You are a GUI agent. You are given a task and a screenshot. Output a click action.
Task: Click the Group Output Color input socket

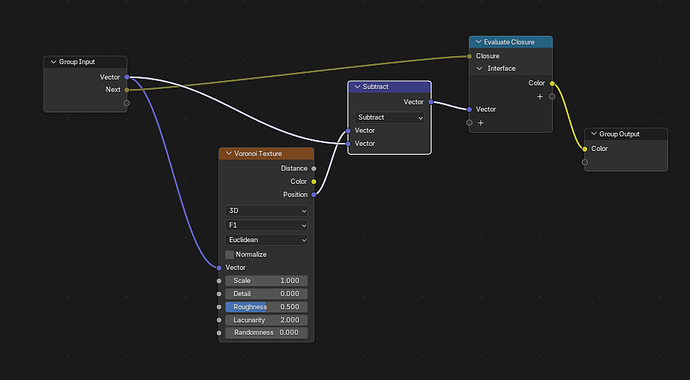[x=585, y=149]
